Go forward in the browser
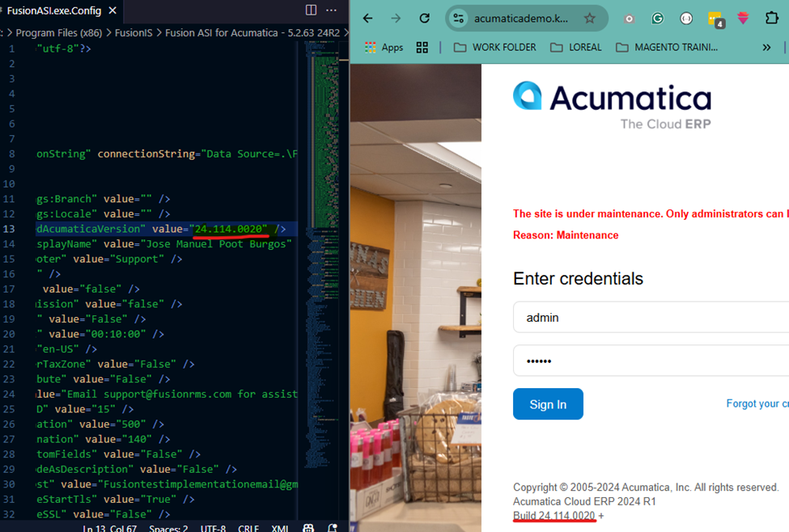Viewport: 789px width, 532px height. click(396, 19)
